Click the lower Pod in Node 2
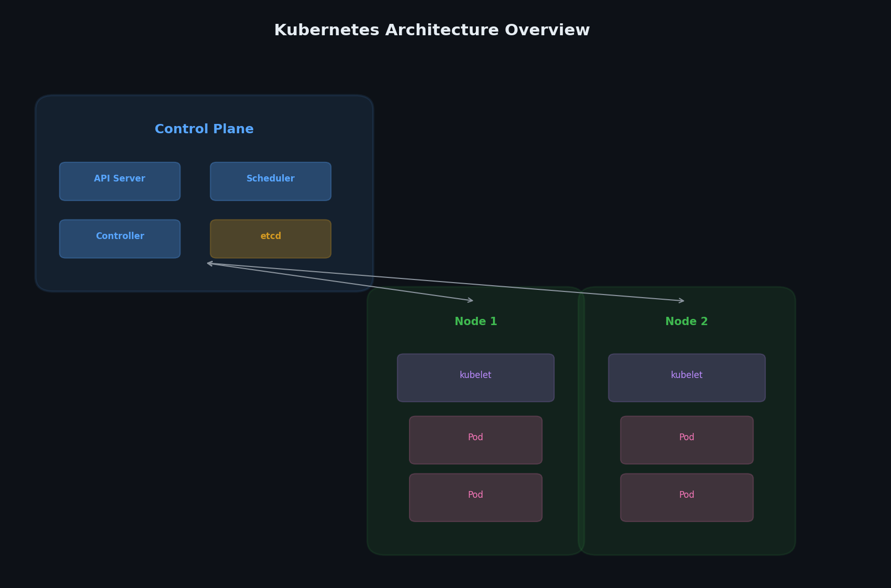The height and width of the screenshot is (588, 891). click(687, 498)
